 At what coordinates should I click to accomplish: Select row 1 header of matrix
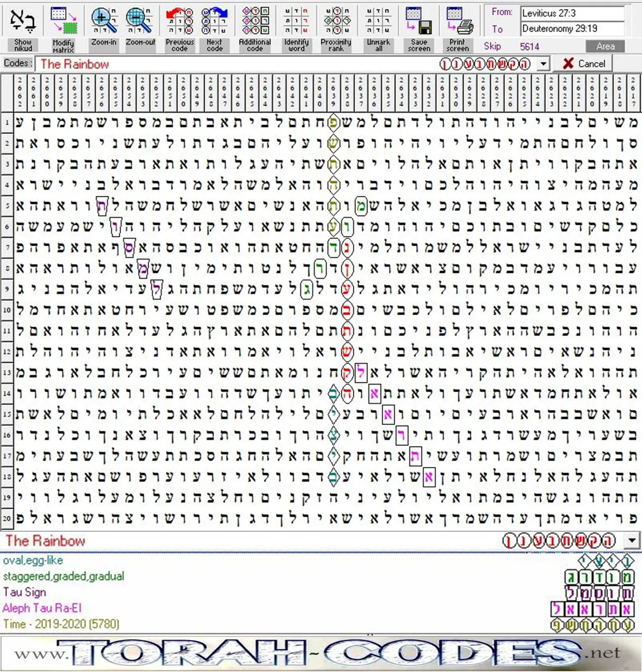pyautogui.click(x=7, y=123)
